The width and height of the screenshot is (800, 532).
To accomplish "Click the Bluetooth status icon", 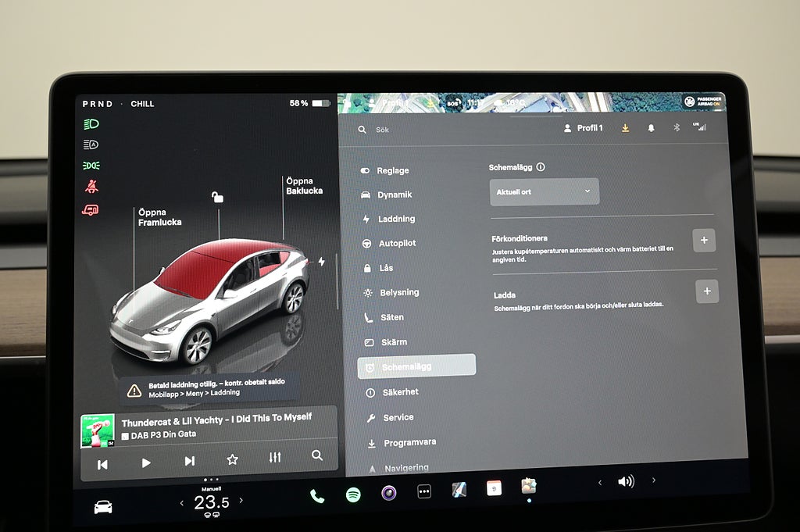I will [x=677, y=128].
